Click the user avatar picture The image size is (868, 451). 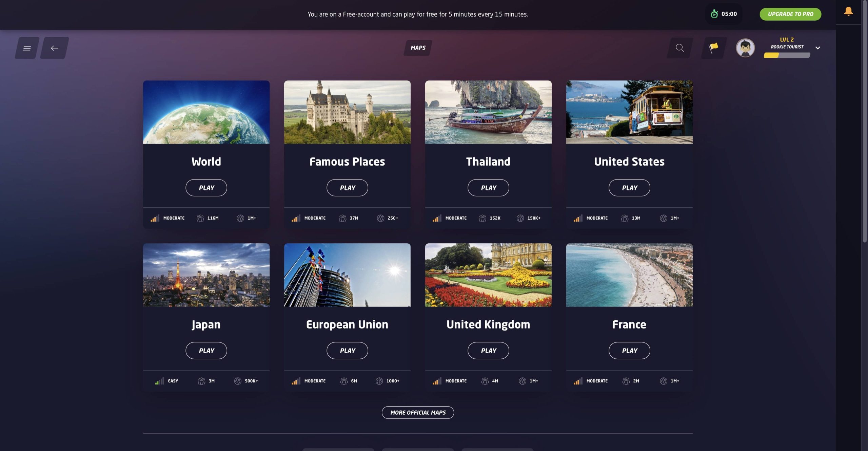[x=745, y=48]
